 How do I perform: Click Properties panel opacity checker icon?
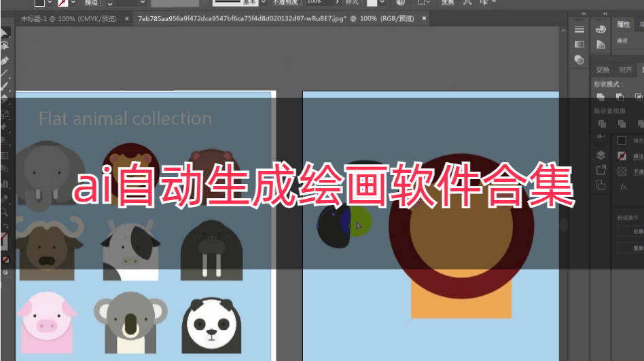[x=622, y=172]
